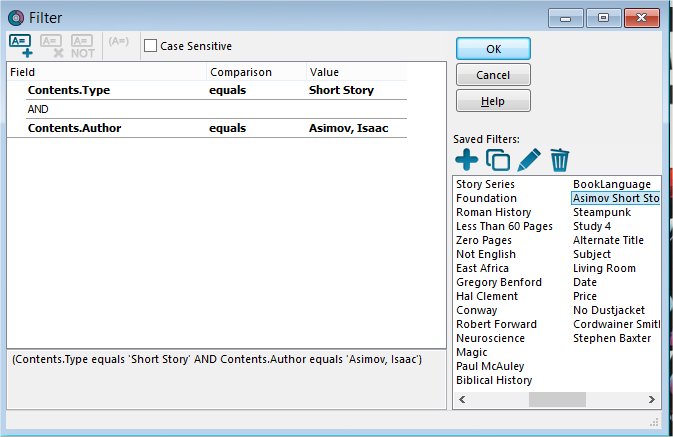The image size is (673, 437).
Task: Click the Add Condition toolbar icon
Action: (x=21, y=45)
